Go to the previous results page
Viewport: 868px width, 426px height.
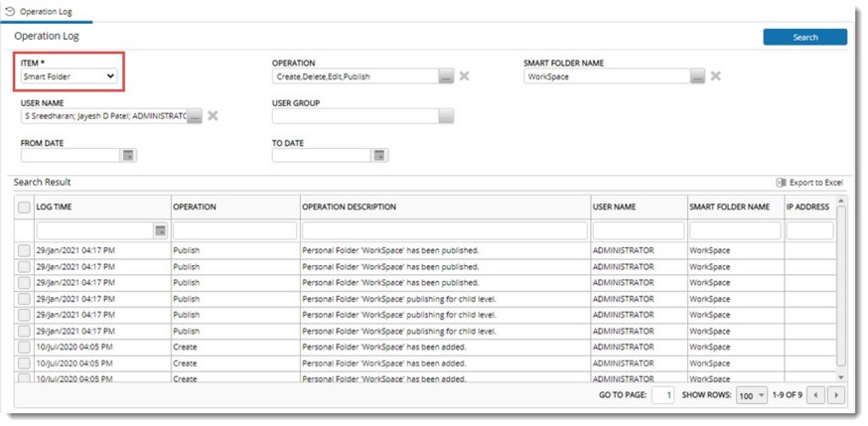click(816, 395)
